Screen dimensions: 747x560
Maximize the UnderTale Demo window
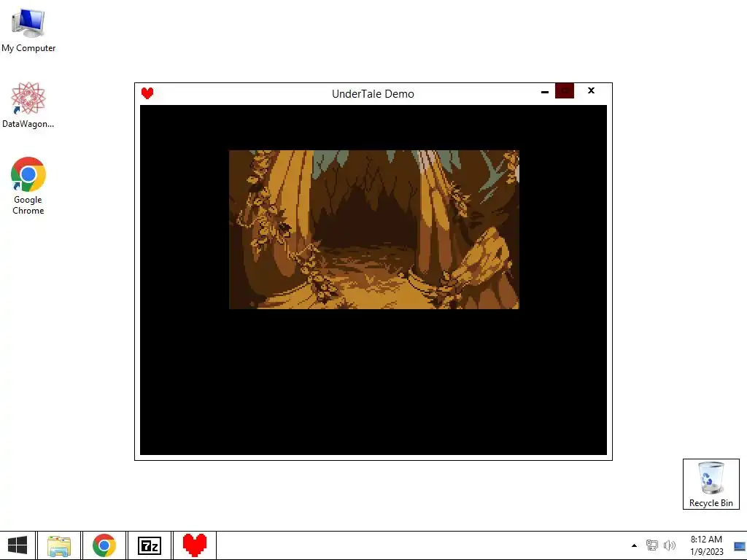pos(565,91)
